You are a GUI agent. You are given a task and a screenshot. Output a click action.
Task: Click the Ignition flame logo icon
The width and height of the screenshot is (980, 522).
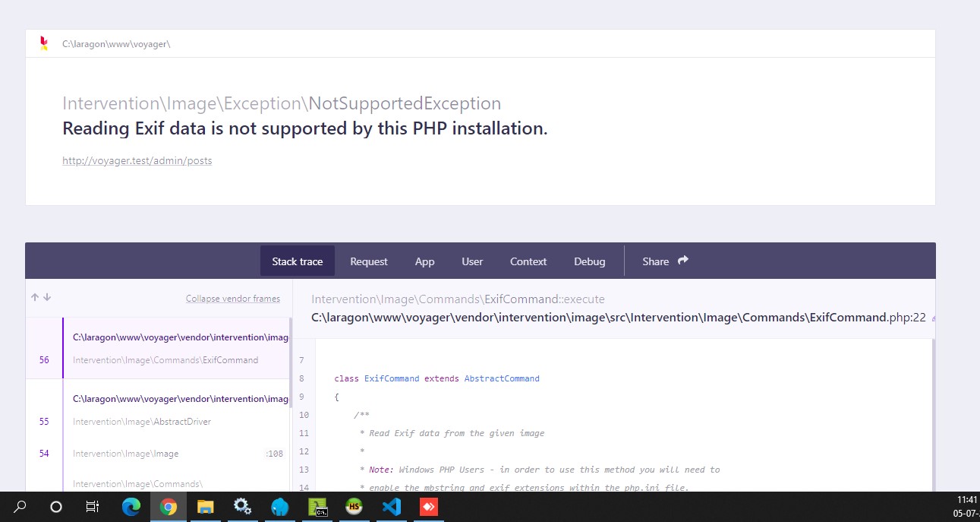[44, 43]
